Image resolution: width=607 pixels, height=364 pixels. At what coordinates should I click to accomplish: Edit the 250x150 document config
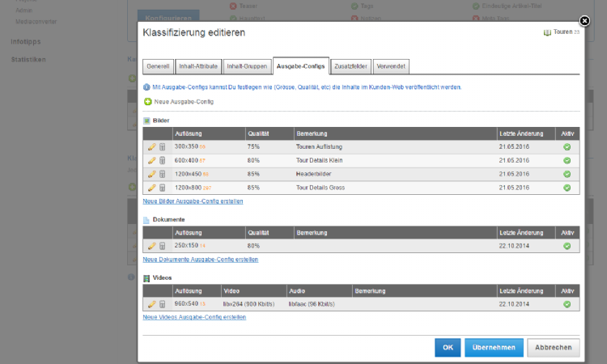click(x=151, y=246)
